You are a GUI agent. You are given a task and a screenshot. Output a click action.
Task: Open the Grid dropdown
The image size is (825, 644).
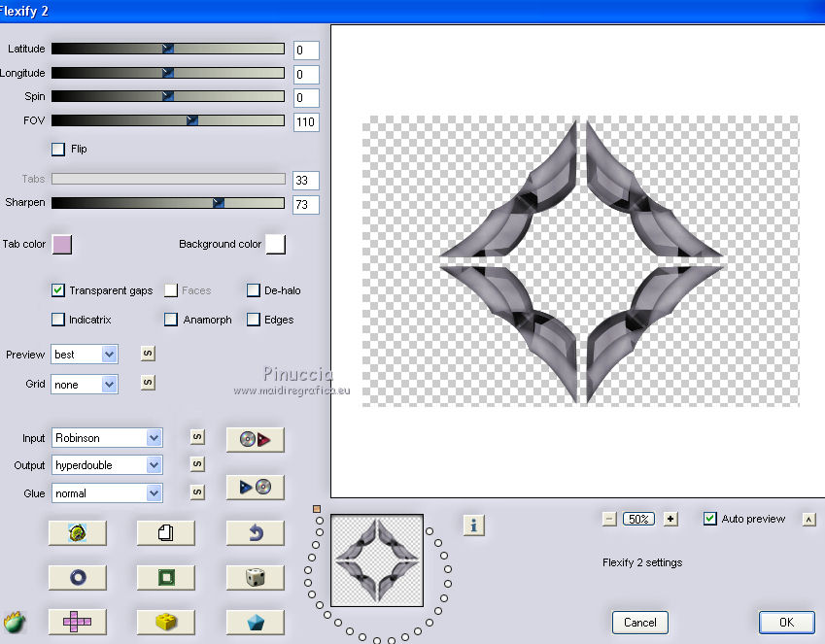85,384
